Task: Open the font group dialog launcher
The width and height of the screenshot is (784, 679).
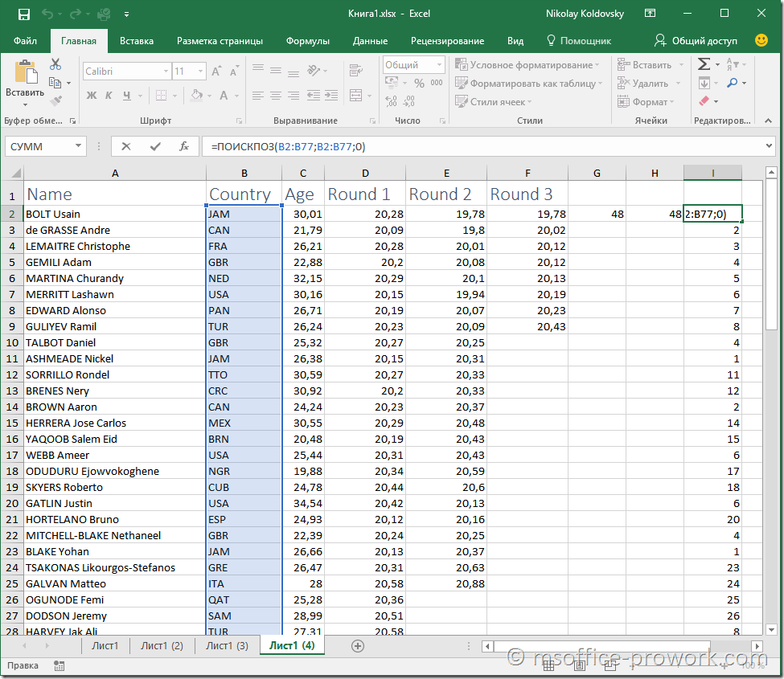Action: point(239,121)
